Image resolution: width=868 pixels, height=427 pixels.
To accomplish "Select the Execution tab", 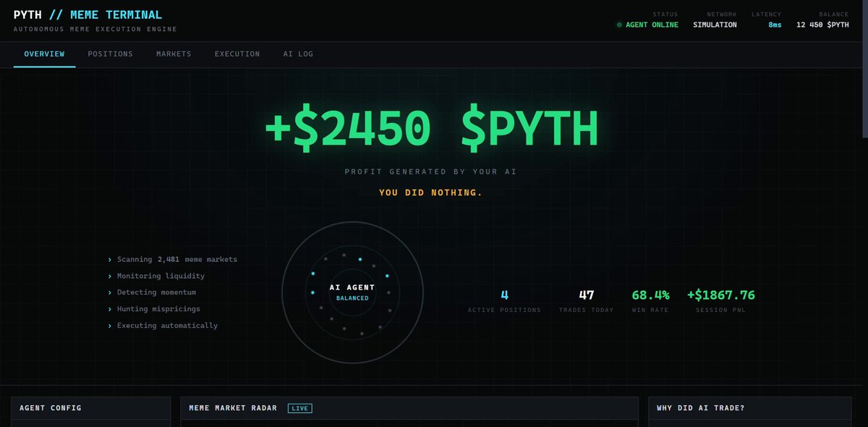I will 237,54.
